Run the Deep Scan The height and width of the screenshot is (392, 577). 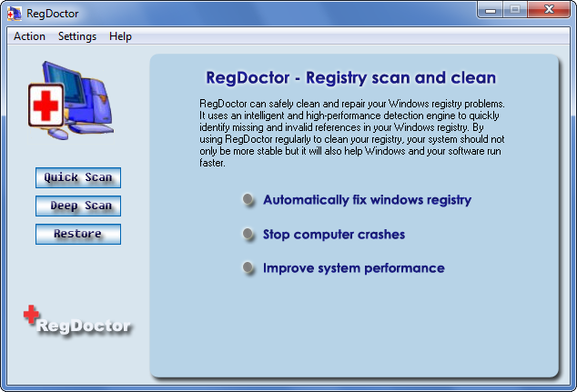78,206
